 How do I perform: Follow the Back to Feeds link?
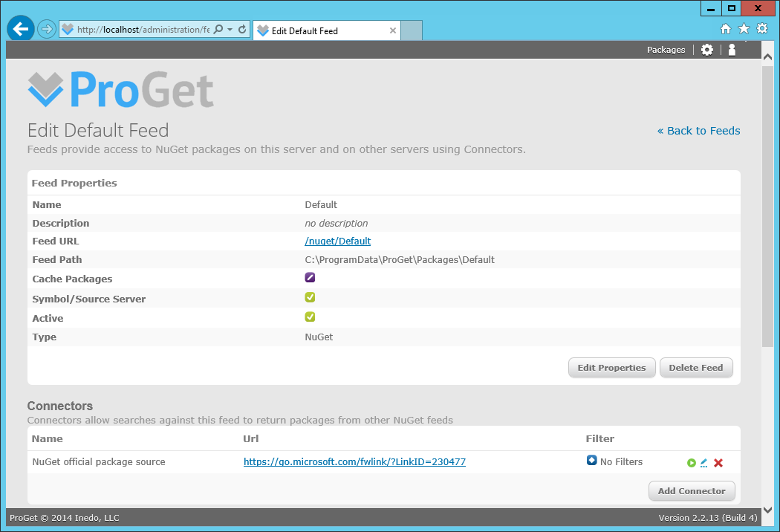tap(698, 131)
